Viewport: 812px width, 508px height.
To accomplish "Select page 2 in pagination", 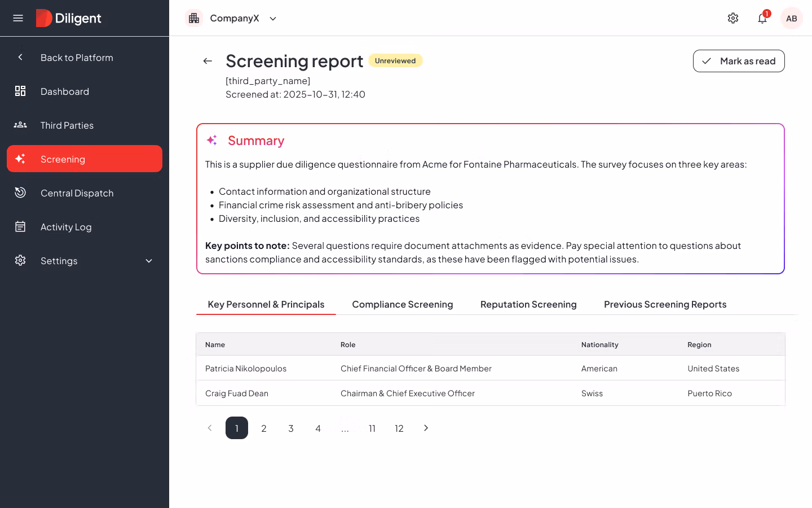I will 264,428.
